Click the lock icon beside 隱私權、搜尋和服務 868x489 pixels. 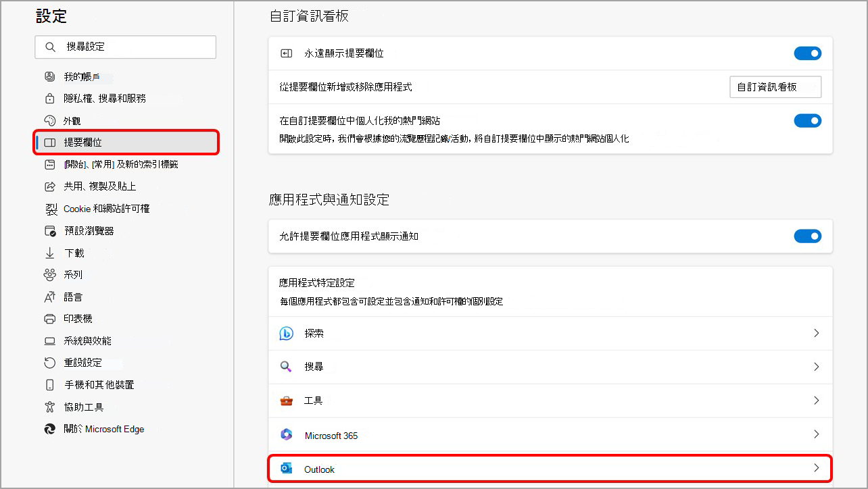pos(49,99)
